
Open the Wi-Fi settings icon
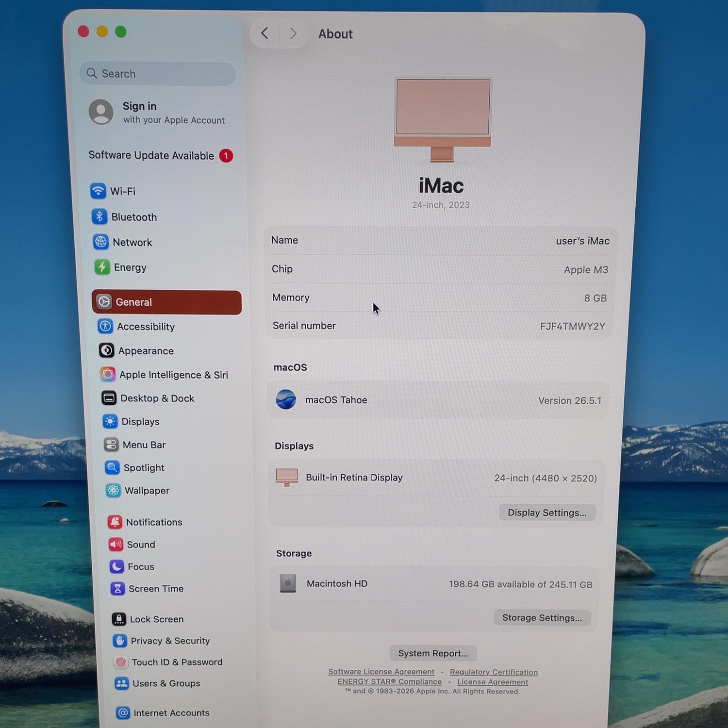98,191
